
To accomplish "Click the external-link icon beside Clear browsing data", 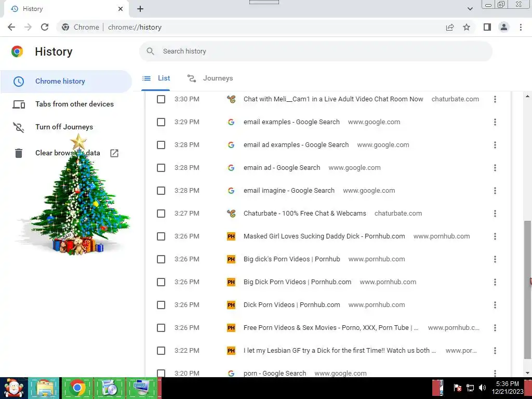I will [x=114, y=153].
